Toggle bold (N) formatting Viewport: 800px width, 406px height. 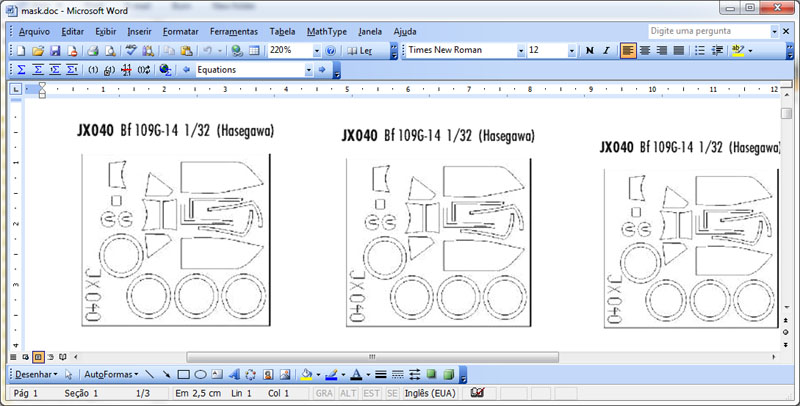[590, 50]
